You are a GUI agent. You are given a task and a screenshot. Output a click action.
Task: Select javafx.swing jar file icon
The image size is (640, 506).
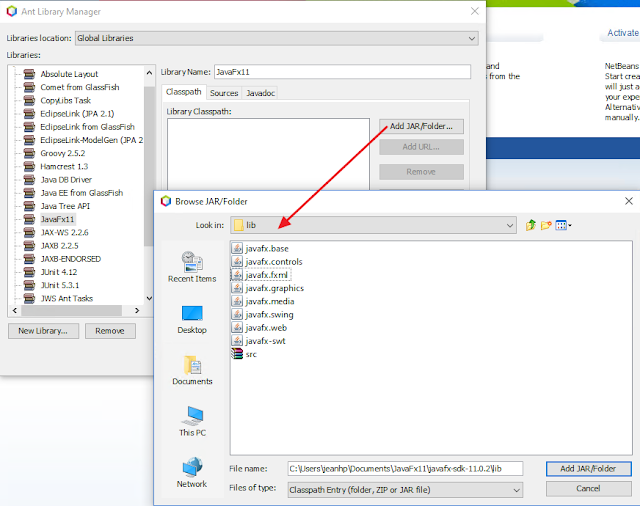point(237,314)
